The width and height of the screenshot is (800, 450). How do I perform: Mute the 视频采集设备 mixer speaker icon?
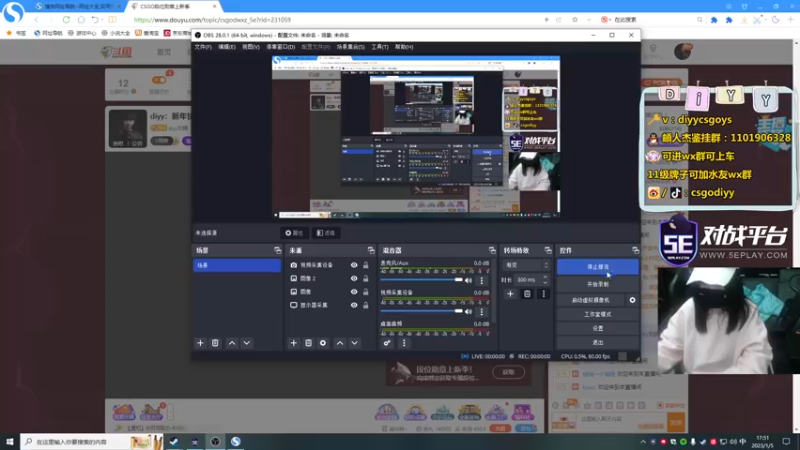pyautogui.click(x=468, y=311)
